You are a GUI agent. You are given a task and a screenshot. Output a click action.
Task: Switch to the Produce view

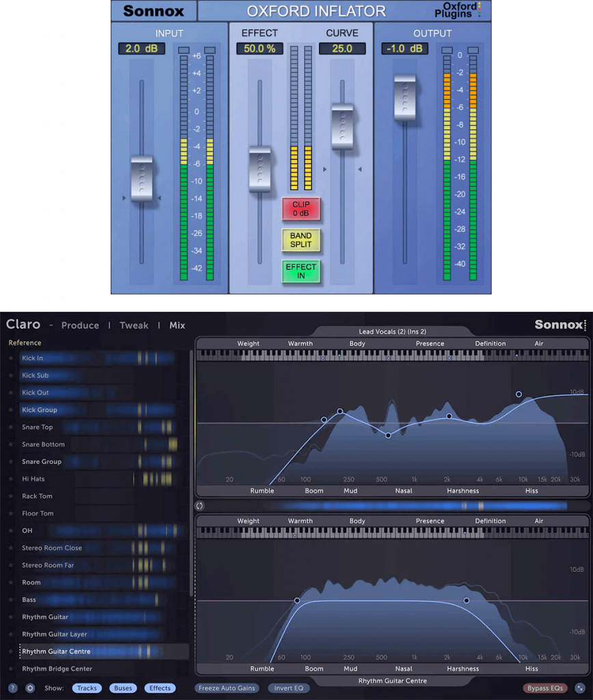[81, 325]
